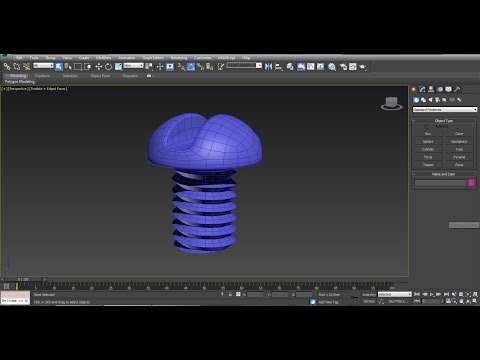The image size is (480, 360).
Task: Open Reference Coordinate System dropdown
Action: point(133,66)
